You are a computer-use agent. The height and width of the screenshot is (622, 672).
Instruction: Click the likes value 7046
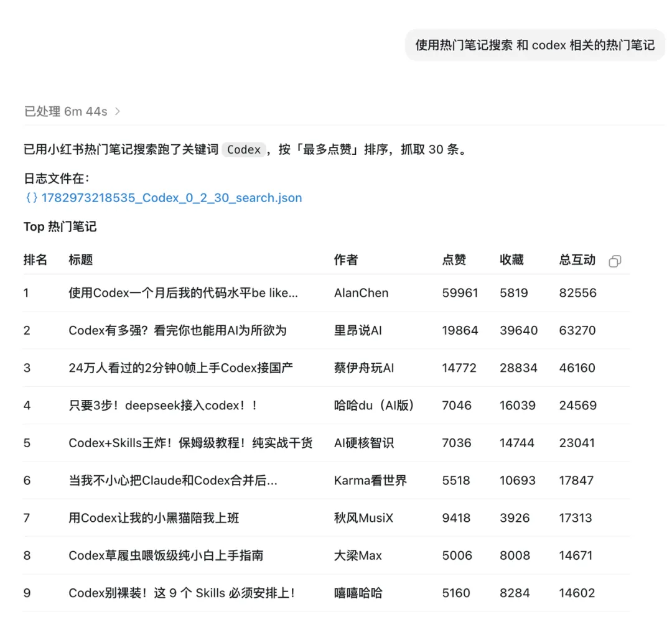tap(457, 406)
